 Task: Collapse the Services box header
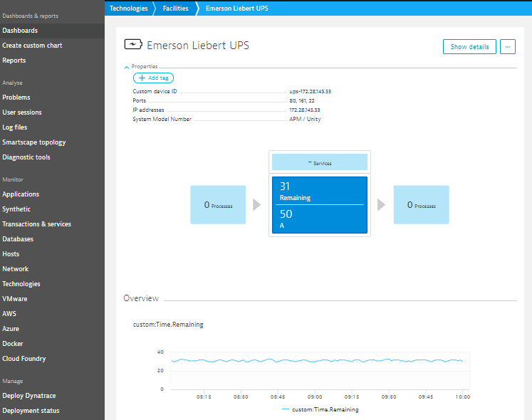[320, 162]
